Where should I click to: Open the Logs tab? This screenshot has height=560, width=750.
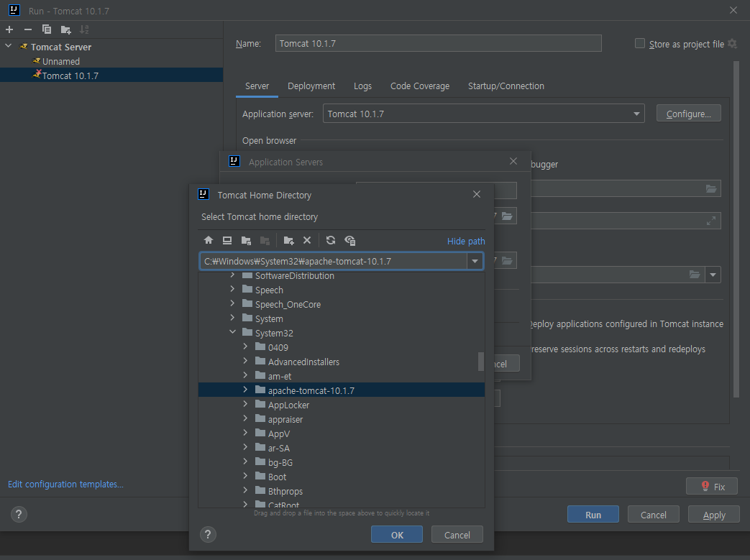362,86
